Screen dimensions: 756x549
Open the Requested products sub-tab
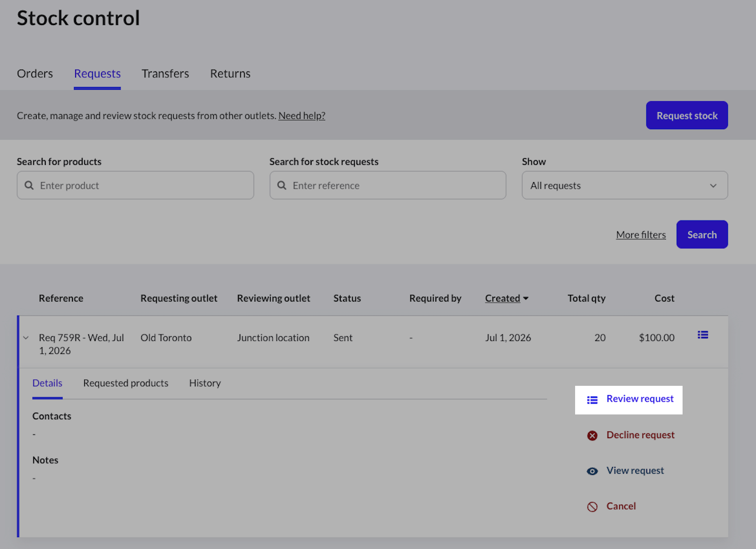point(126,383)
